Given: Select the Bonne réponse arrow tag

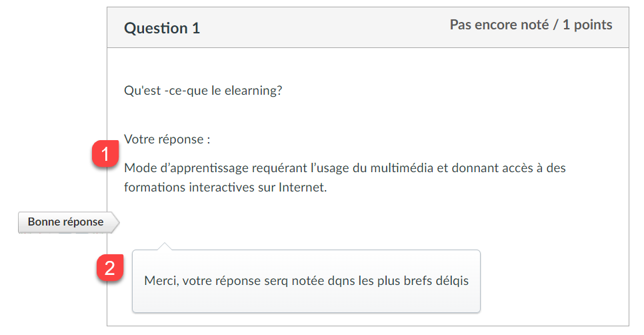Looking at the screenshot, I should coord(69,222).
